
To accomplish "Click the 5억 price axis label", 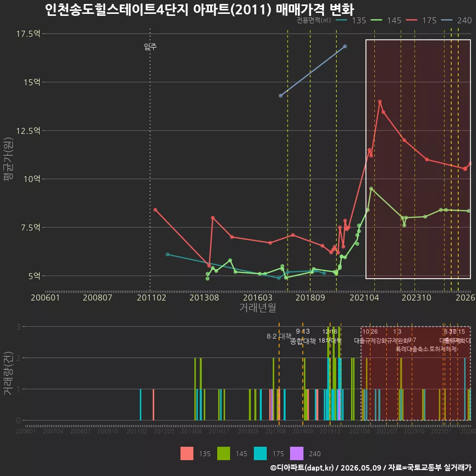I will [35, 276].
